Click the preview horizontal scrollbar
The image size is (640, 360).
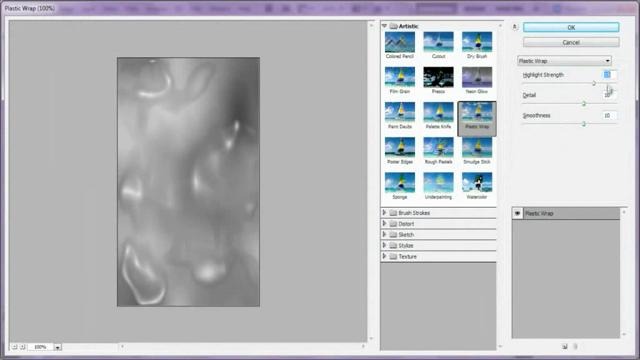(x=242, y=347)
